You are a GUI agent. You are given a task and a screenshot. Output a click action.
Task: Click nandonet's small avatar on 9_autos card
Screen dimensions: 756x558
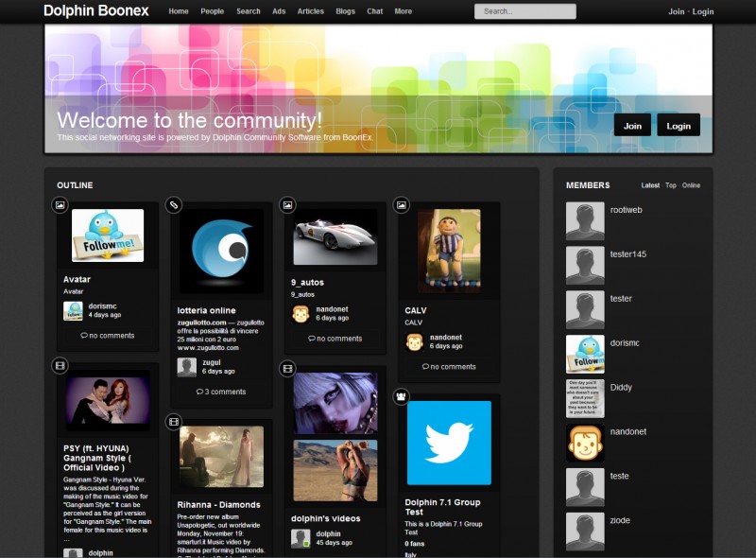[x=301, y=314]
